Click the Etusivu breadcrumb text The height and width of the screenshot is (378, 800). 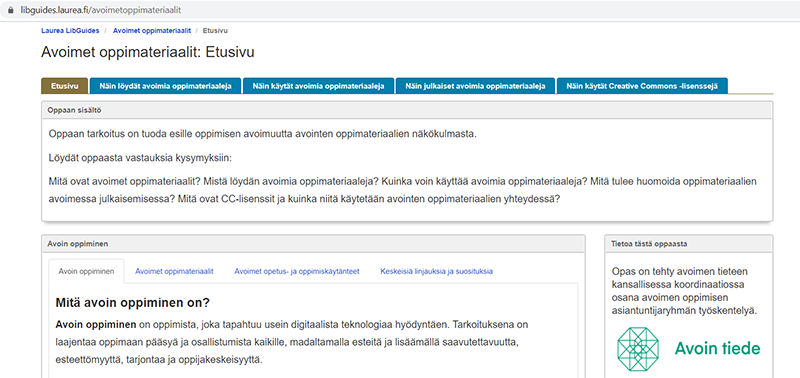click(215, 31)
